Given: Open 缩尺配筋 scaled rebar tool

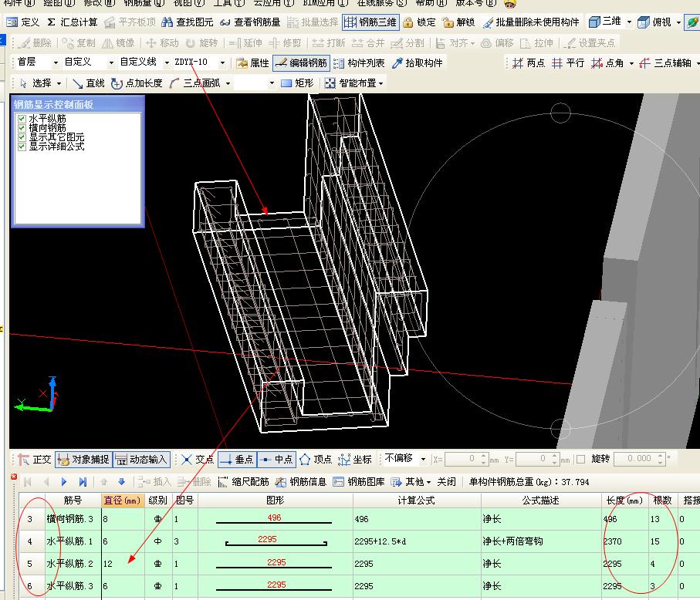Looking at the screenshot, I should click(244, 482).
